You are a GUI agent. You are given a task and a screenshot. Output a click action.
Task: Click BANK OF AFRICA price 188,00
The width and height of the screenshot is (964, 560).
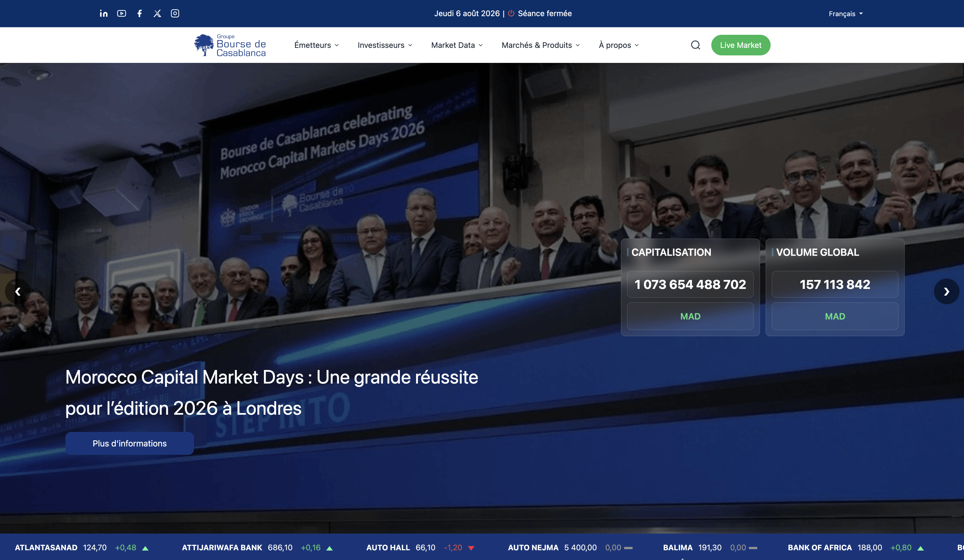[x=870, y=548]
